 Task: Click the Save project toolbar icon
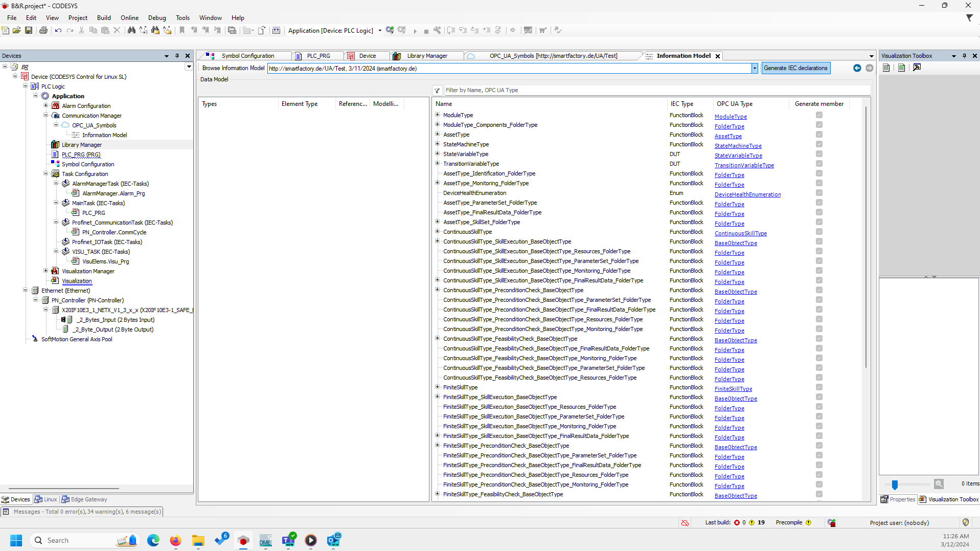[x=29, y=31]
